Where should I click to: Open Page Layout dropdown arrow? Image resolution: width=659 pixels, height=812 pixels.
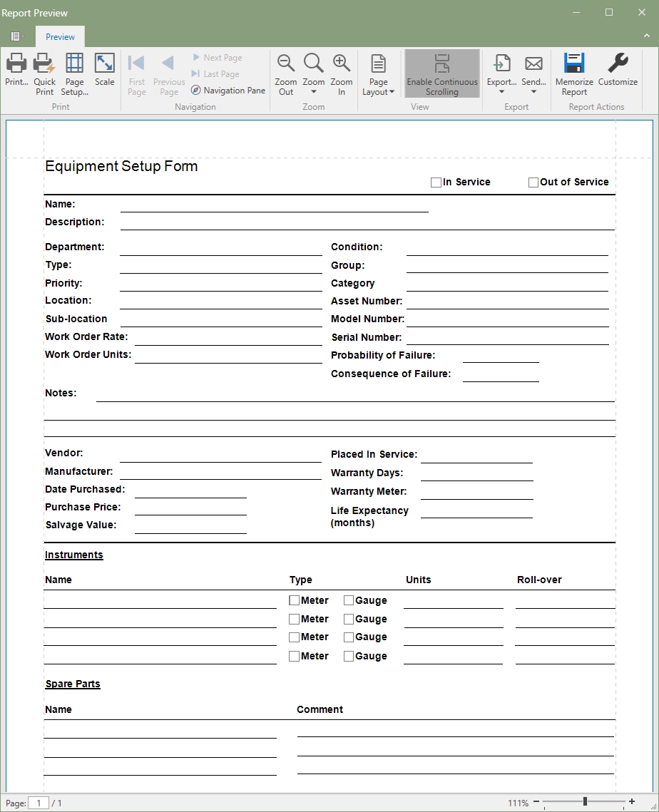(392, 92)
